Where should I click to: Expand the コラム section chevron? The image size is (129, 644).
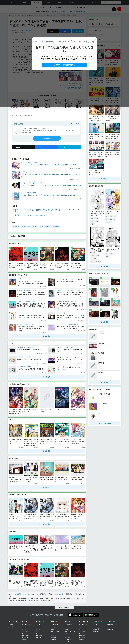(x=15, y=343)
